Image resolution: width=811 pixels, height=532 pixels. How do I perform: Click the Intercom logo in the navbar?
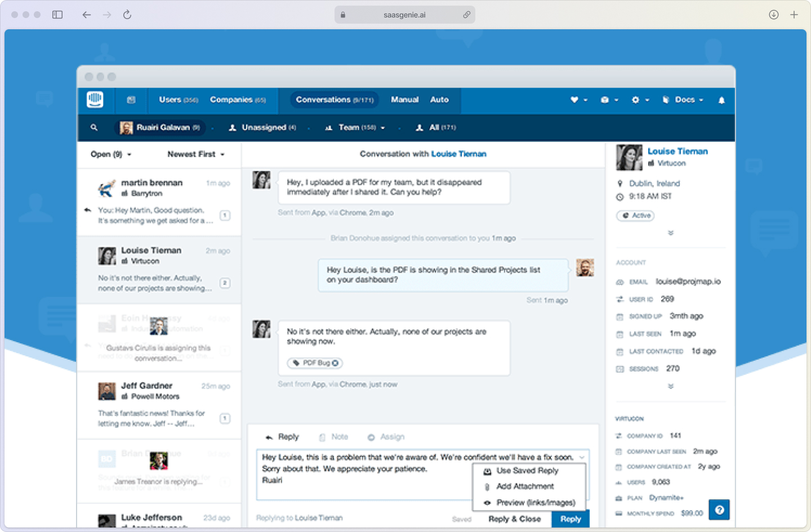pos(96,100)
